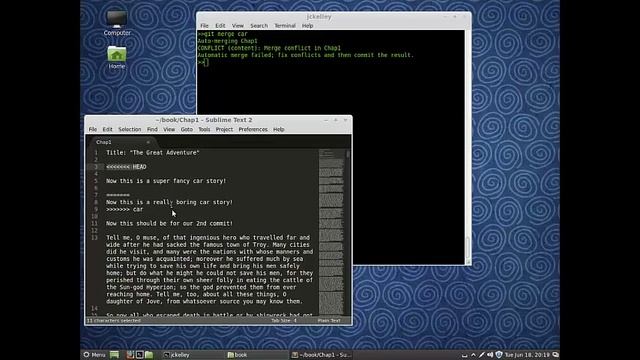
Task: Open Sublime Text View menu
Action: pos(169,129)
